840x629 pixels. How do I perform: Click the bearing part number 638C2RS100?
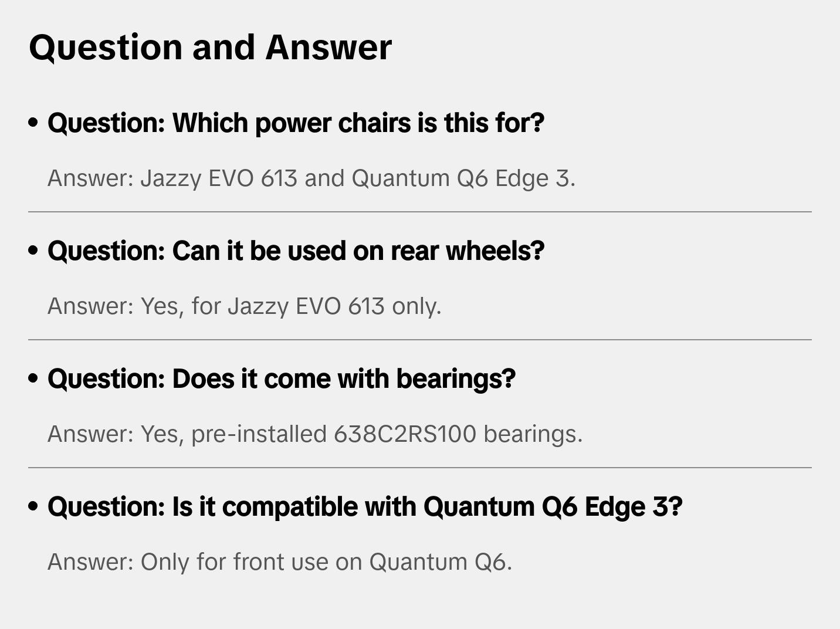pos(405,434)
